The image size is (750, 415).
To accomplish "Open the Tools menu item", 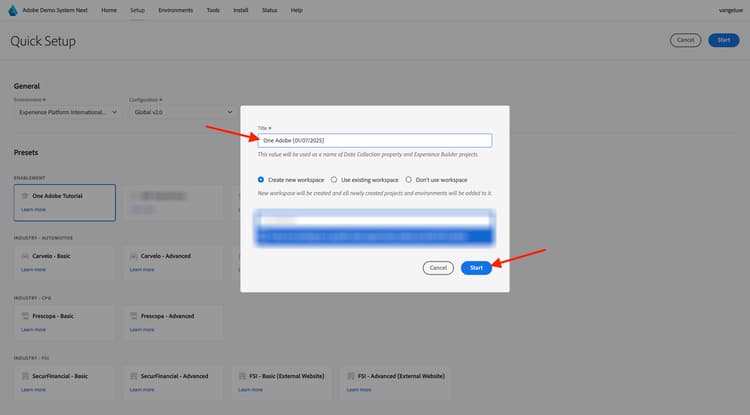I will (213, 10).
